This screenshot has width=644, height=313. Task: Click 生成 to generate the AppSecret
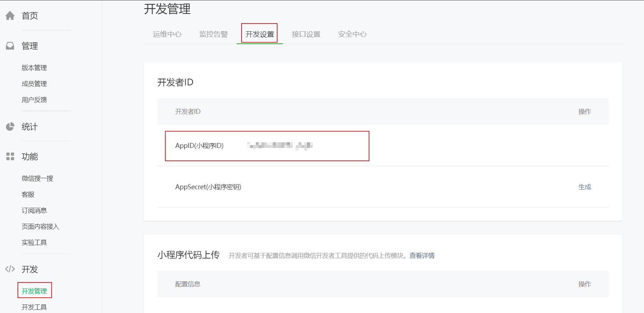585,187
